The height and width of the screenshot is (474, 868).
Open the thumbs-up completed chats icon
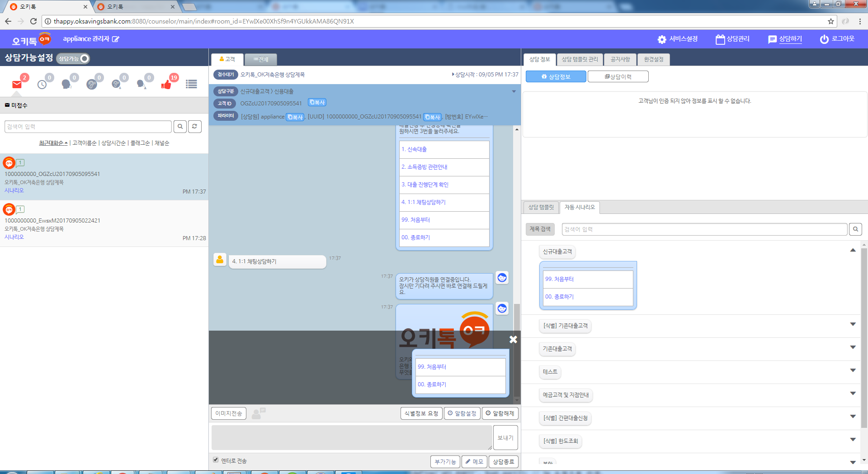pos(166,84)
